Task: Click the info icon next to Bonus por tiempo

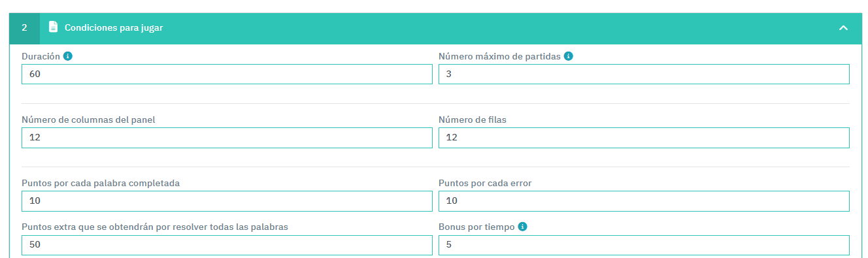Action: pyautogui.click(x=522, y=227)
